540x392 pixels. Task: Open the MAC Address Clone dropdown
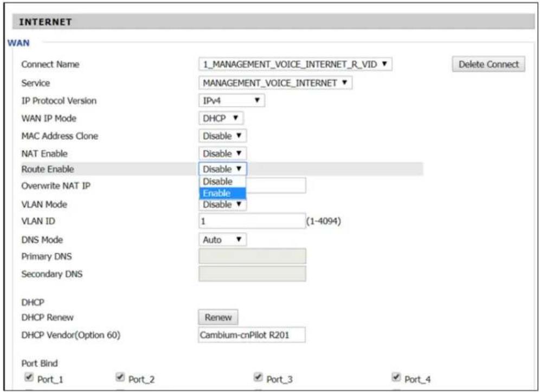[222, 136]
